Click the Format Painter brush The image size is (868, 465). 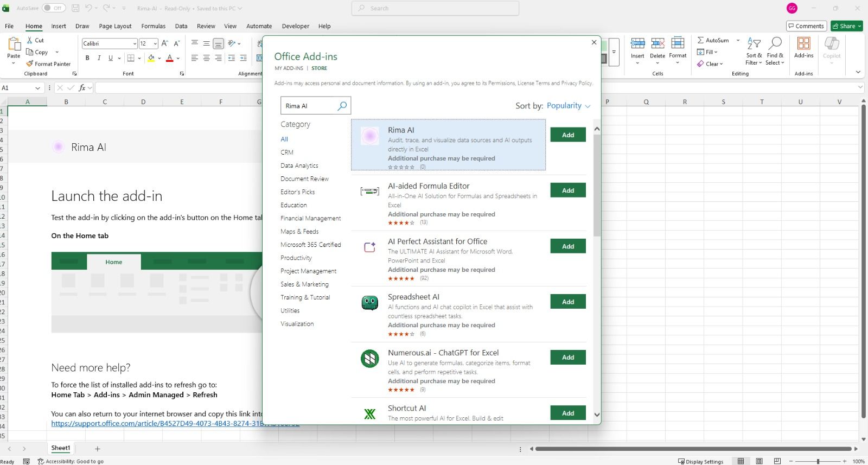[30, 63]
